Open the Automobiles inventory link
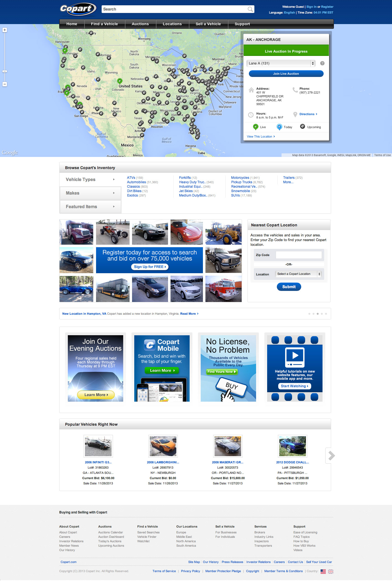The image size is (392, 581). coord(136,182)
